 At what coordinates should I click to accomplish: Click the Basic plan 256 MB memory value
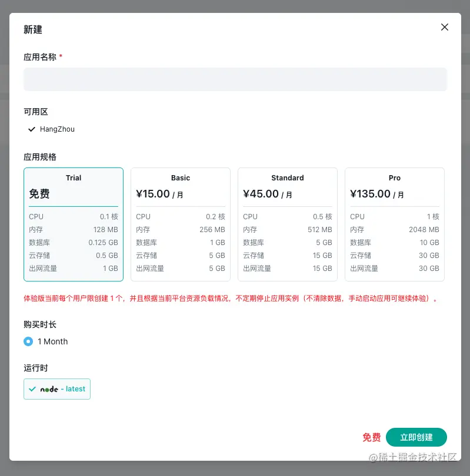click(x=212, y=230)
